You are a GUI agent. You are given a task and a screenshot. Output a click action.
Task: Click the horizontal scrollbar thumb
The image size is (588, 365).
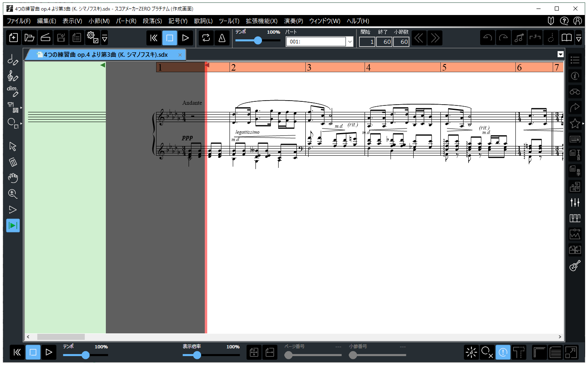tap(61, 337)
